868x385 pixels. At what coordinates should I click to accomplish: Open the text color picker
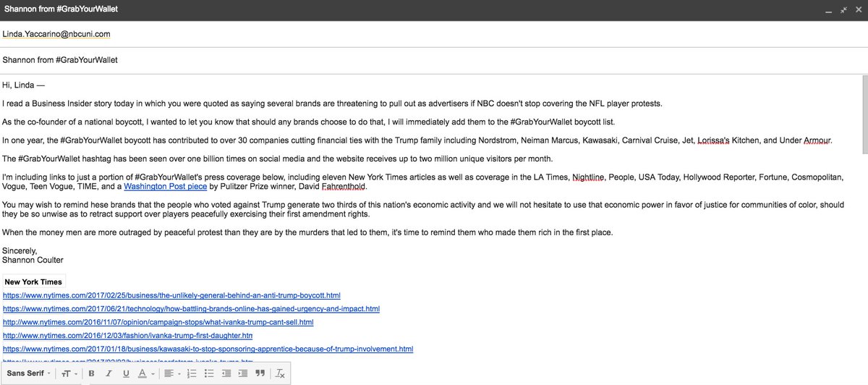(145, 373)
